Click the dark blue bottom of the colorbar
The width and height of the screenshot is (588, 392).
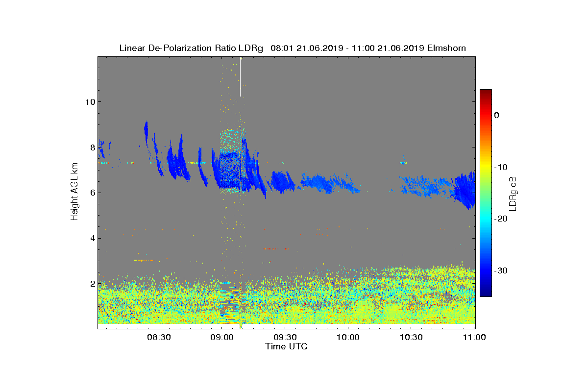[486, 293]
